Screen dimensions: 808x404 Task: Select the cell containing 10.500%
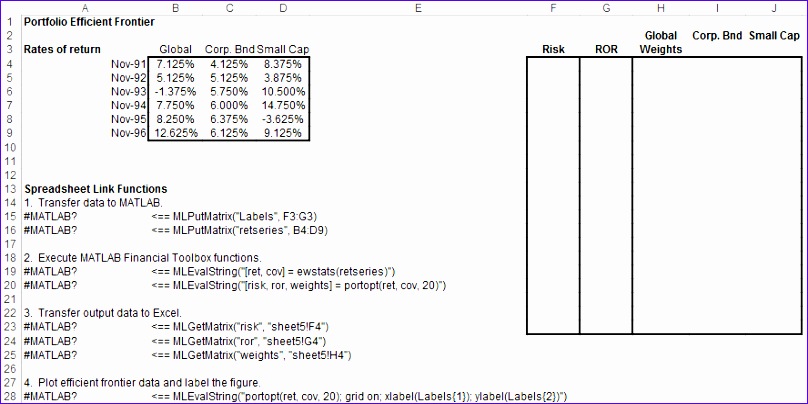(283, 92)
